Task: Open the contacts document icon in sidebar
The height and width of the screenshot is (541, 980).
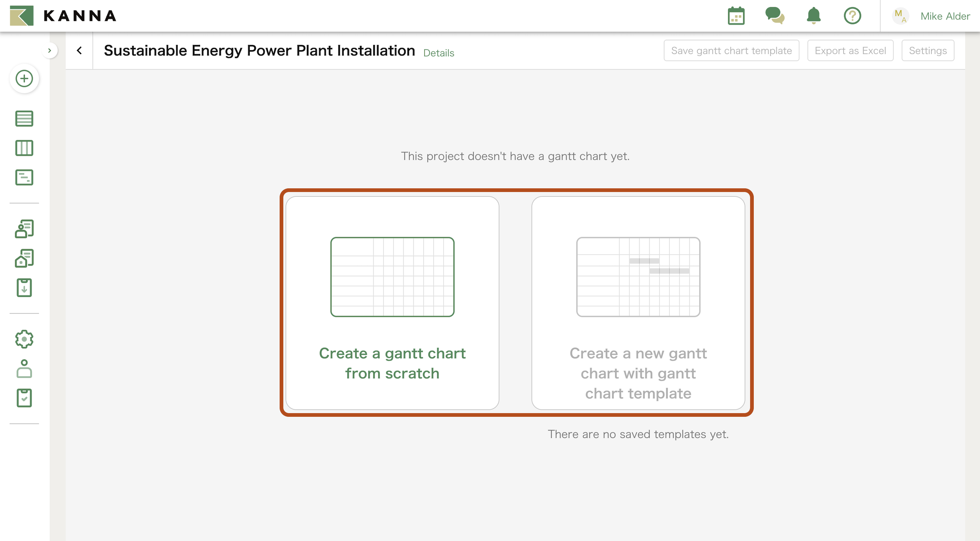Action: click(24, 228)
